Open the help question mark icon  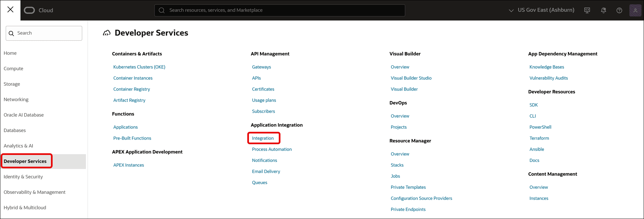pyautogui.click(x=619, y=10)
